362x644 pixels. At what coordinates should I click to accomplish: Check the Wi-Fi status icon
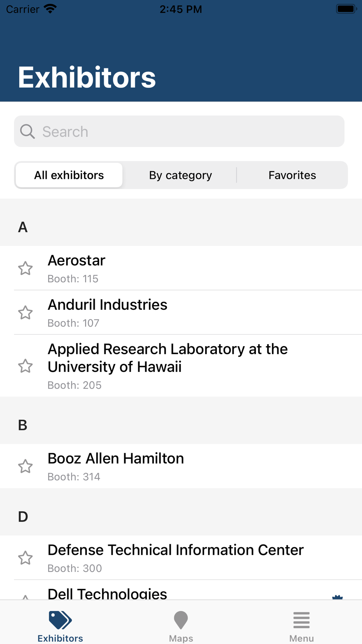coord(50,9)
